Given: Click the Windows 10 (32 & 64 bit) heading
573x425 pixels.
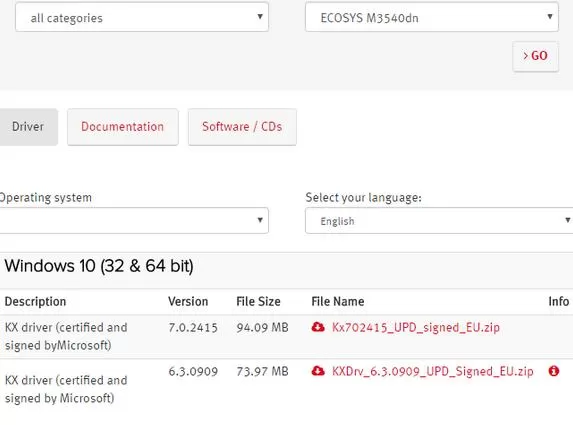Looking at the screenshot, I should click(x=99, y=266).
